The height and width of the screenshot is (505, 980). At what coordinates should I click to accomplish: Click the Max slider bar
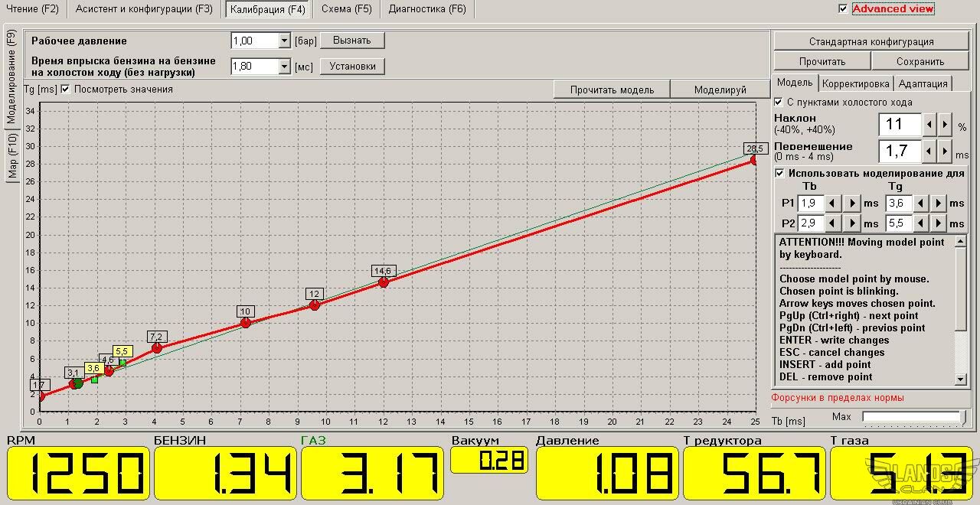click(911, 417)
